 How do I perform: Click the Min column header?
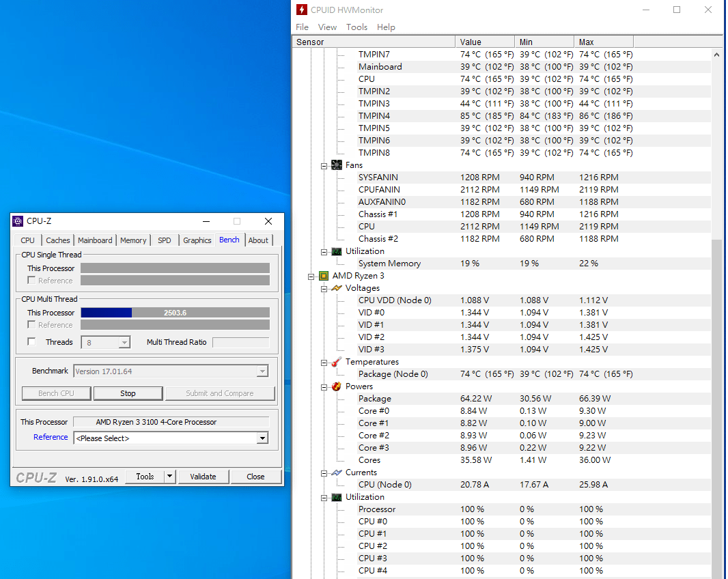[544, 42]
